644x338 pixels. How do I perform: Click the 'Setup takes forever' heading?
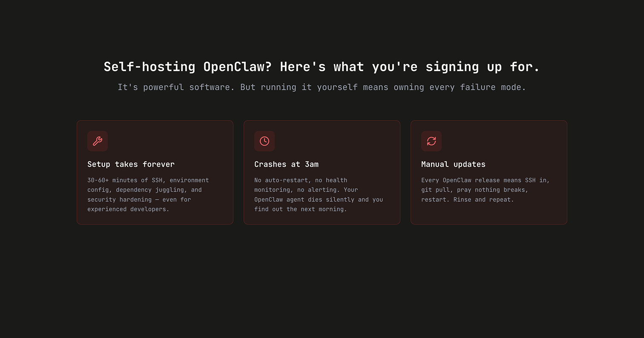tap(131, 164)
